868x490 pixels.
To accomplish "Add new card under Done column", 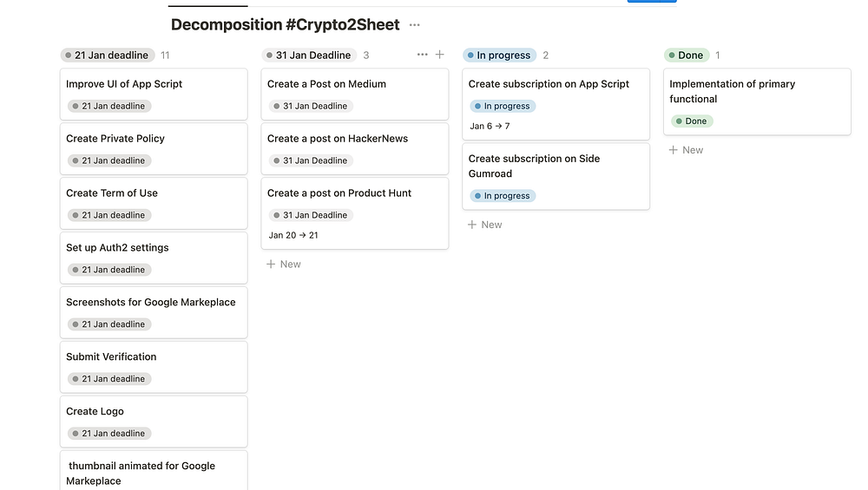I will click(687, 150).
